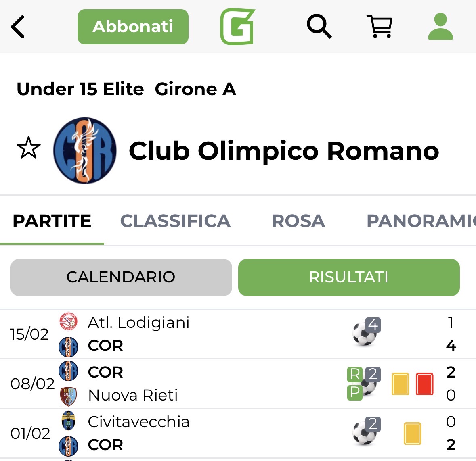Open the user profile icon
Viewport: 476px width, 461px height.
(x=440, y=27)
